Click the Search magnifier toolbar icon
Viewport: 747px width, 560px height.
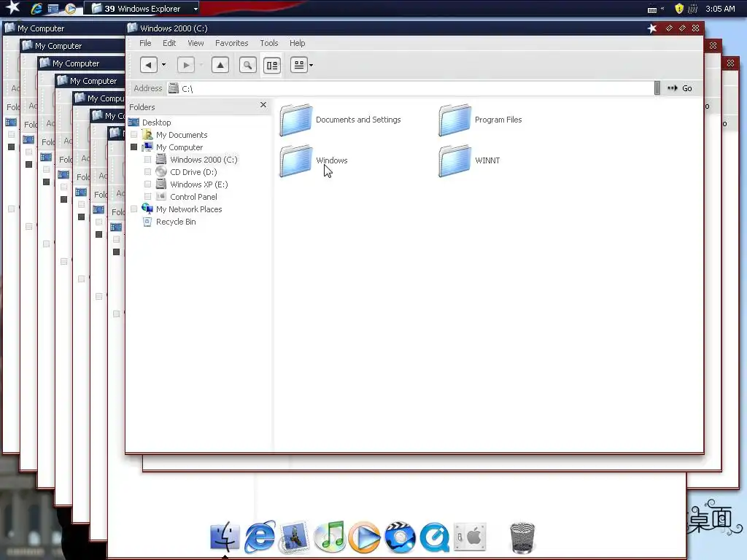point(248,65)
